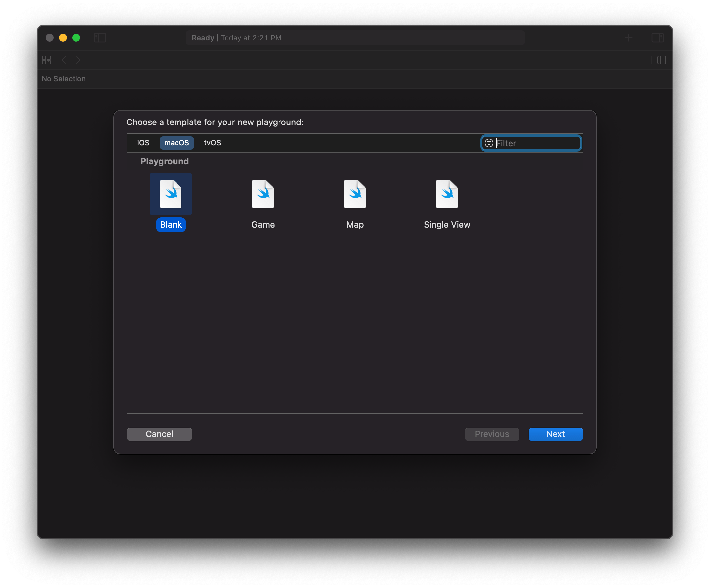710x588 pixels.
Task: Toggle the navigator sidebar visibility
Action: tap(100, 38)
